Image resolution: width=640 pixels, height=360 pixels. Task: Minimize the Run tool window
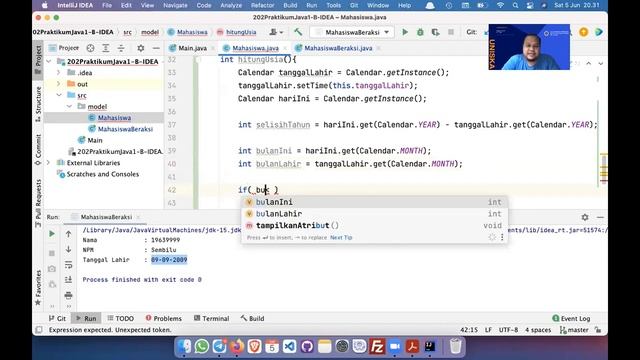tap(600, 217)
